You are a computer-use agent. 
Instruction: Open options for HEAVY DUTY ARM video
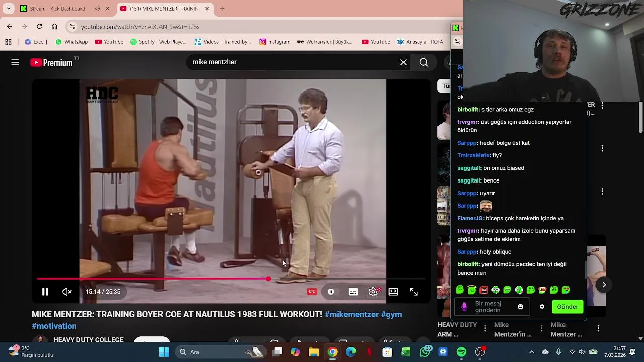tap(485, 328)
